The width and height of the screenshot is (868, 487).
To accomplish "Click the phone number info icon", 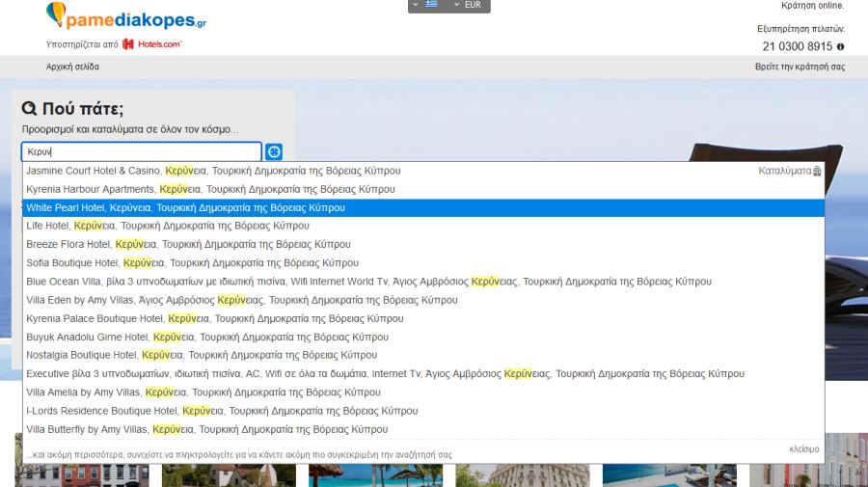I will [x=840, y=47].
